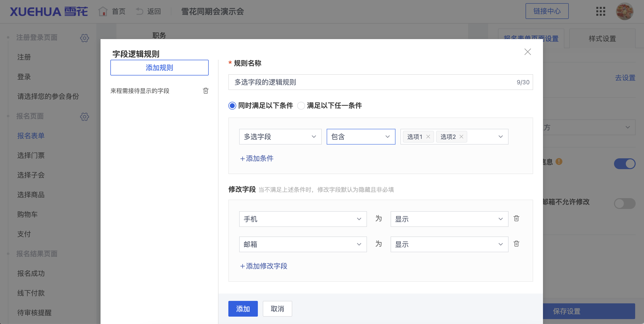Click the XUEHUA 雪花 logo

tap(49, 12)
